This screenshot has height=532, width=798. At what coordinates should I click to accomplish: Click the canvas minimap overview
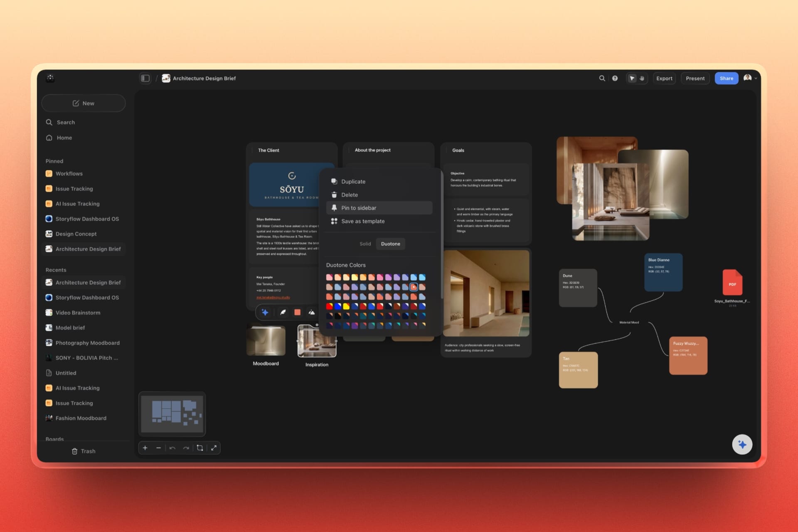(x=172, y=414)
